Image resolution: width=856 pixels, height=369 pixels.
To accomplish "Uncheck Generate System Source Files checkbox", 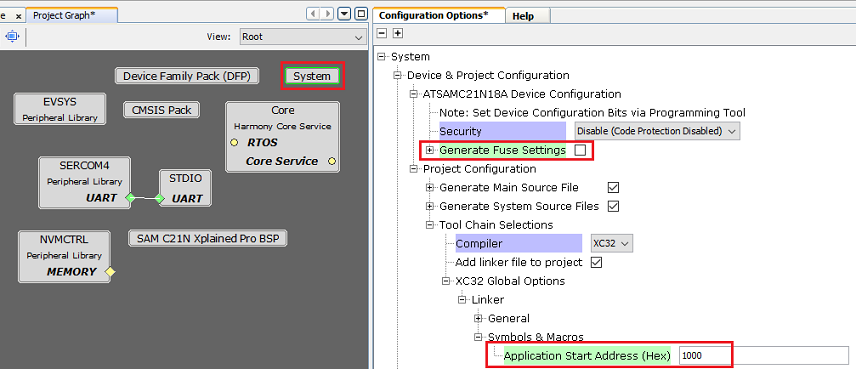I will tap(613, 206).
